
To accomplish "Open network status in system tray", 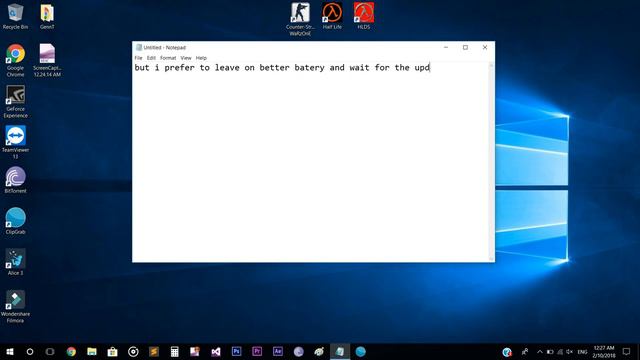I will point(560,351).
